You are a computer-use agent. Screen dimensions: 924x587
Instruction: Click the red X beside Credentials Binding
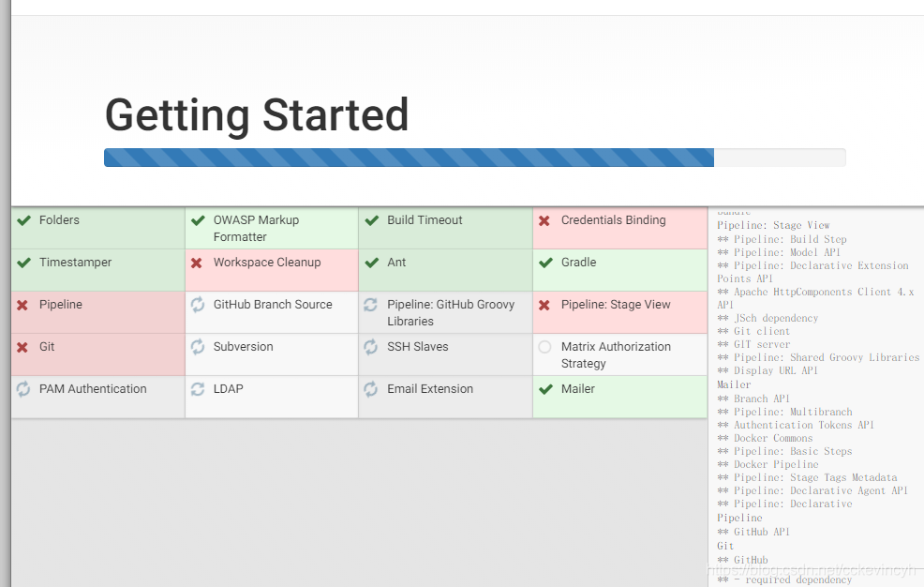[x=544, y=220]
